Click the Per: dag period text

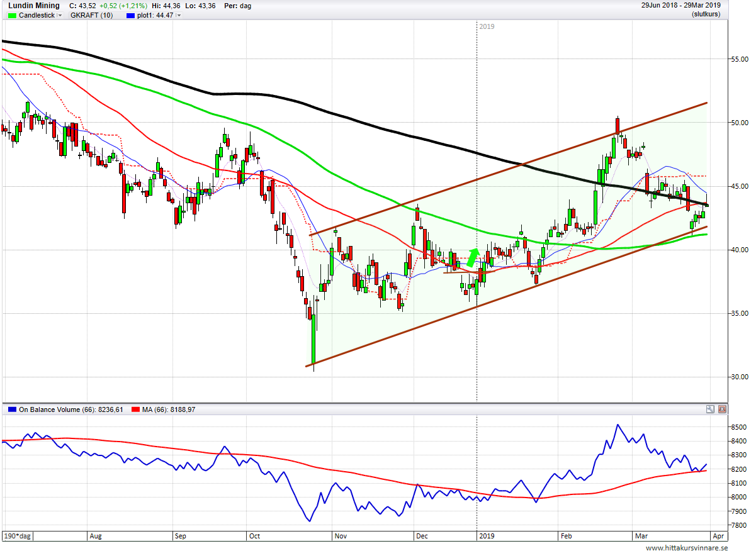click(238, 6)
